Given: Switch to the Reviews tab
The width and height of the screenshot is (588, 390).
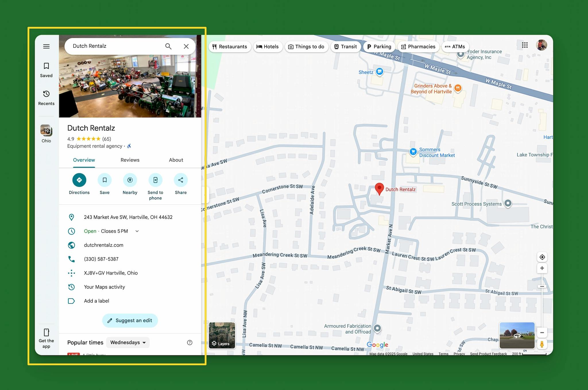Looking at the screenshot, I should coord(130,160).
